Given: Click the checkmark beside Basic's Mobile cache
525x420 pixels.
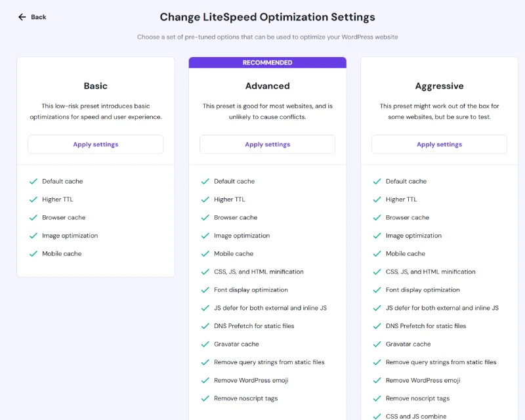Looking at the screenshot, I should (x=33, y=253).
